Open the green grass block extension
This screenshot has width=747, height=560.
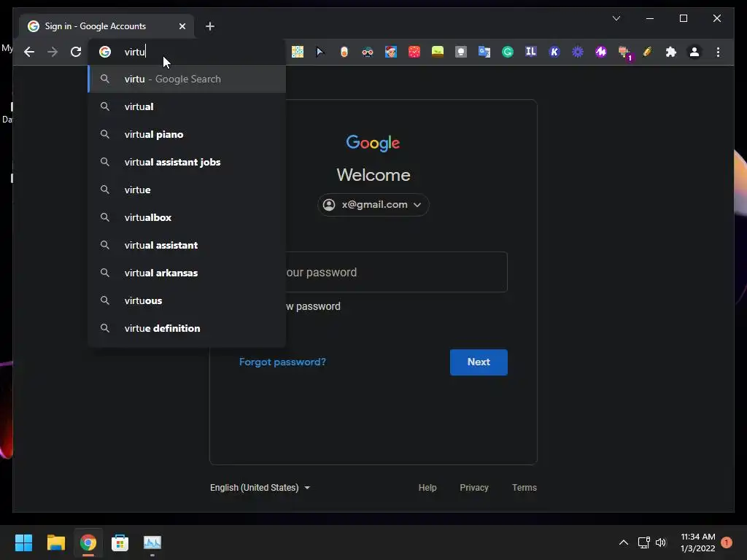[x=438, y=52]
